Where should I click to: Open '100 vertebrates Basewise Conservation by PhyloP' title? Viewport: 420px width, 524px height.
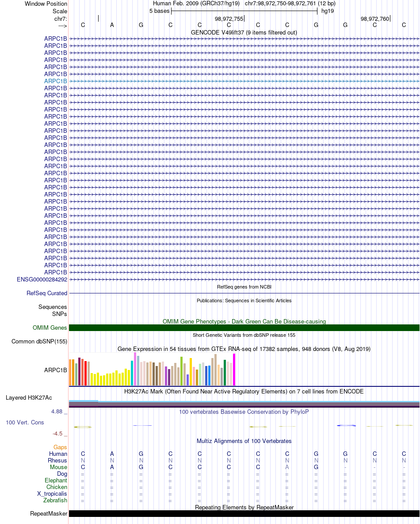(x=244, y=412)
